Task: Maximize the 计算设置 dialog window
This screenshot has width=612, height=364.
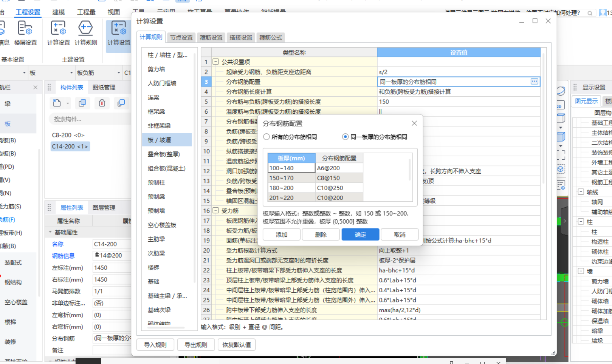Action: [x=535, y=21]
